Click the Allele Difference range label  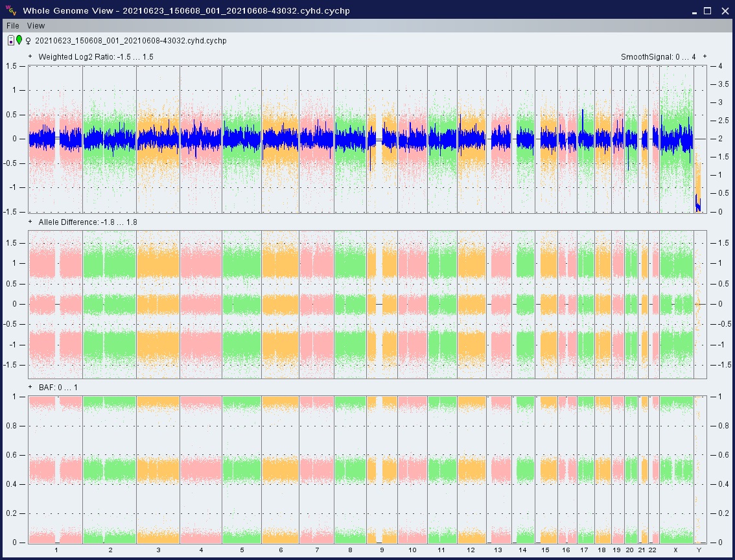(87, 222)
